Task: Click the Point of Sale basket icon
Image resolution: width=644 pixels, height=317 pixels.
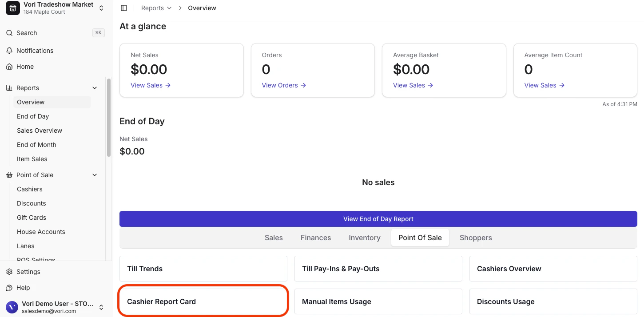Action: click(9, 175)
